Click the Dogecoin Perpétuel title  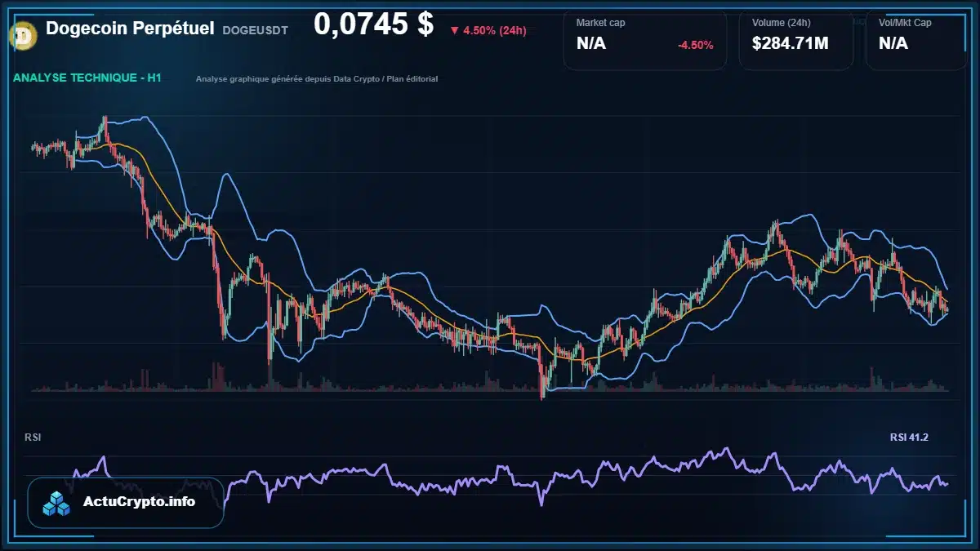pyautogui.click(x=130, y=28)
